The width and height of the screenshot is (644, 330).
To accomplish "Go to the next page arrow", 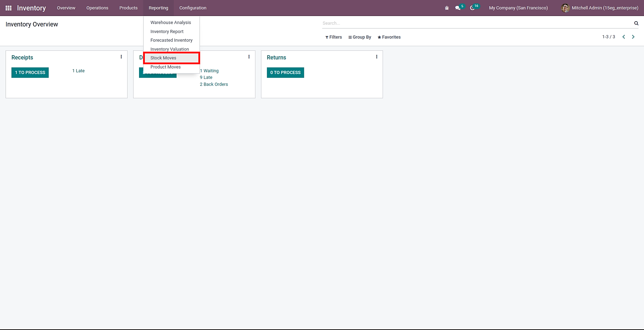I will [x=633, y=37].
